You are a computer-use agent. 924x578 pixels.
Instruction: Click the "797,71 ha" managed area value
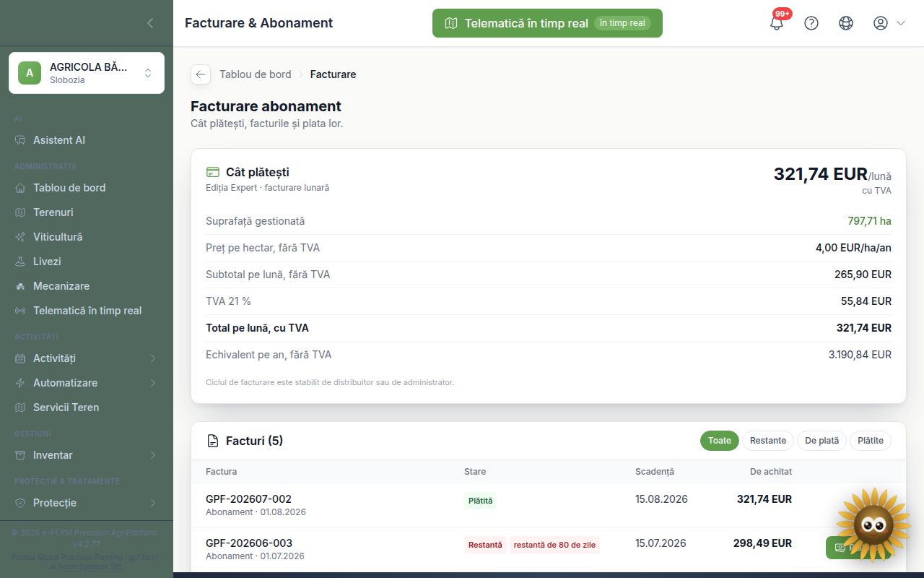pos(869,221)
